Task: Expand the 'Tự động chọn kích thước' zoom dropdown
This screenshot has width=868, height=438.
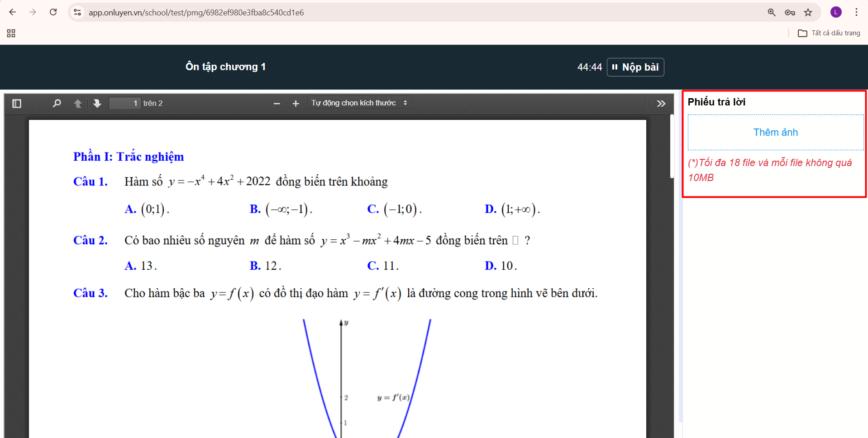Action: tap(359, 103)
